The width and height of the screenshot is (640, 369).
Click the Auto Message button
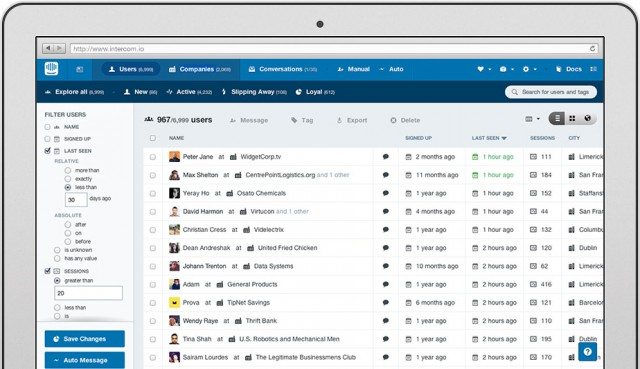click(x=84, y=360)
